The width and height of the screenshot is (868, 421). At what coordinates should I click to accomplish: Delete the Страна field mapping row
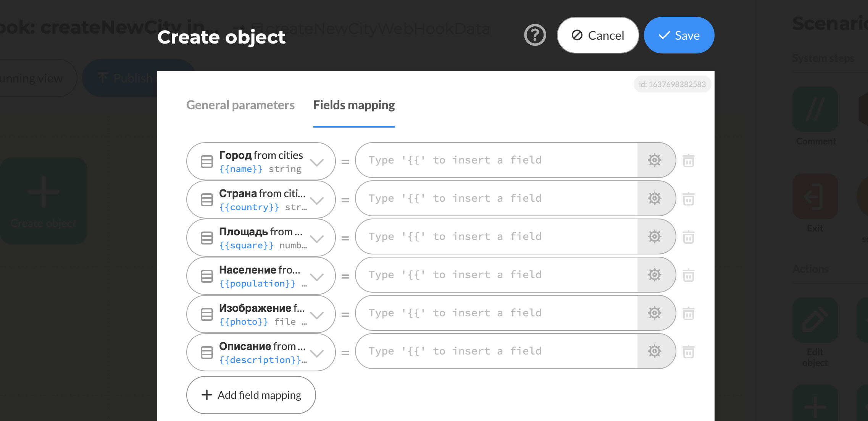tap(688, 199)
